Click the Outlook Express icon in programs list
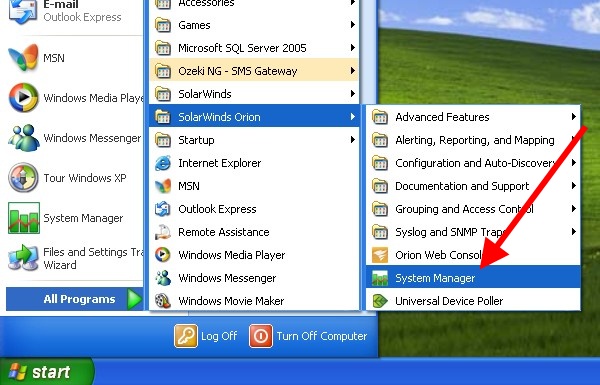The width and height of the screenshot is (600, 385). point(163,209)
